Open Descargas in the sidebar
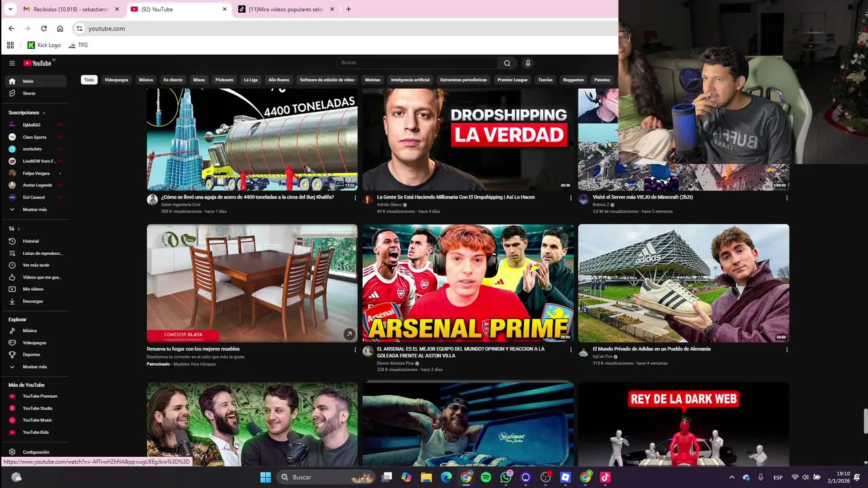 pos(36,301)
